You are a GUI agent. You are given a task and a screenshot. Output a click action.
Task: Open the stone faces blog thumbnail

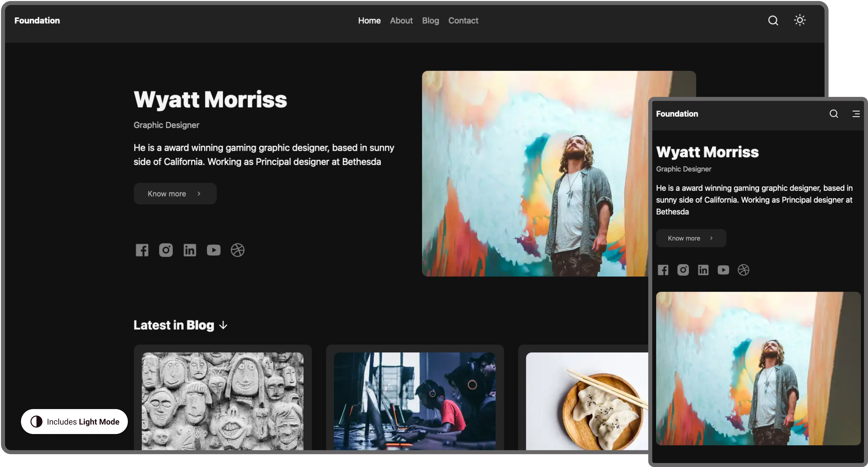pyautogui.click(x=222, y=401)
